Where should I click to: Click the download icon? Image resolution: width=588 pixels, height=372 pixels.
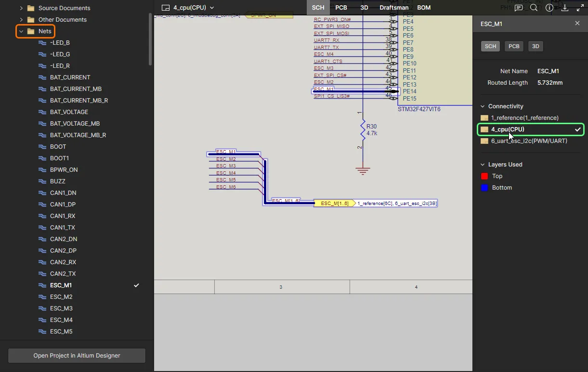click(565, 8)
